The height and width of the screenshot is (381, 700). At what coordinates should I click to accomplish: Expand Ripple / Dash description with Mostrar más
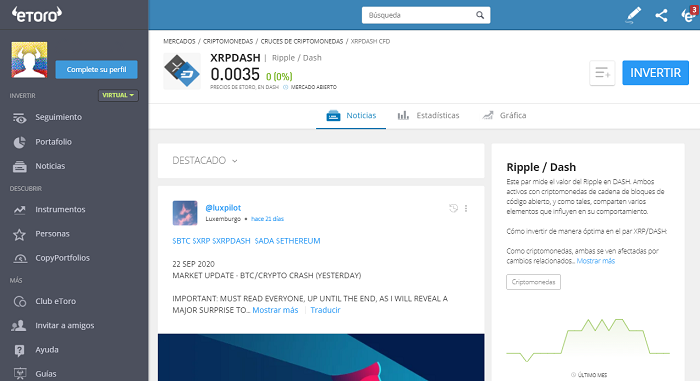point(596,261)
